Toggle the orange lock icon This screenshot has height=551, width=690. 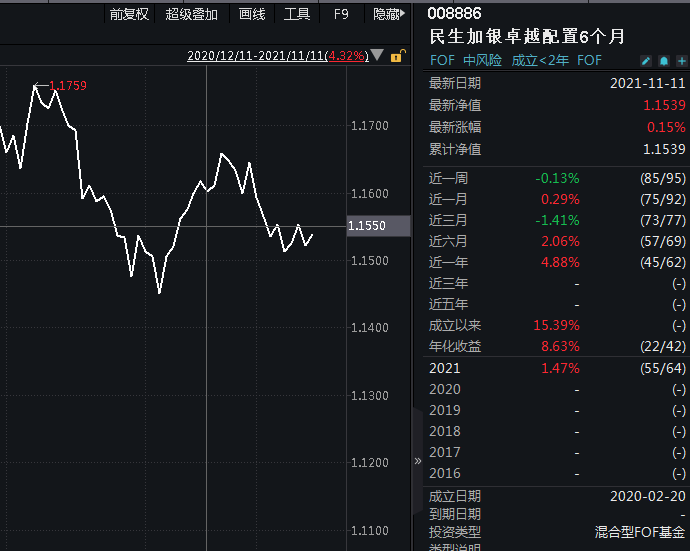[396, 56]
